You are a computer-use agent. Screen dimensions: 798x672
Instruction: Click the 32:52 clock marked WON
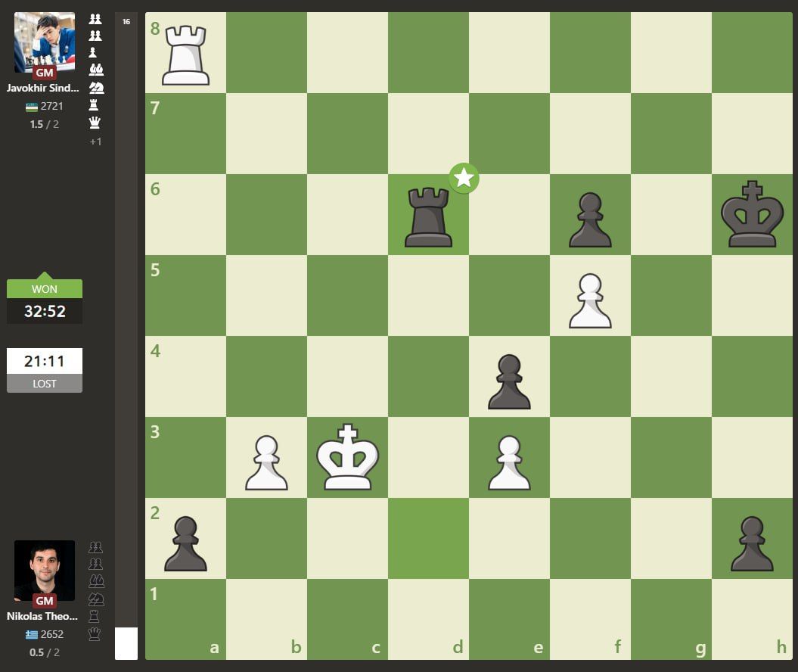click(45, 311)
